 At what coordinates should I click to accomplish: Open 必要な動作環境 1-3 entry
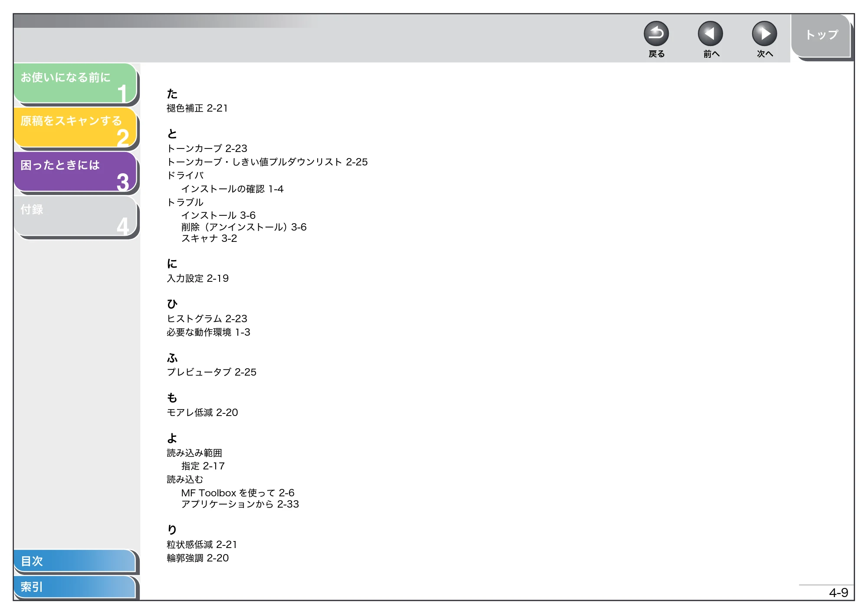click(x=208, y=332)
